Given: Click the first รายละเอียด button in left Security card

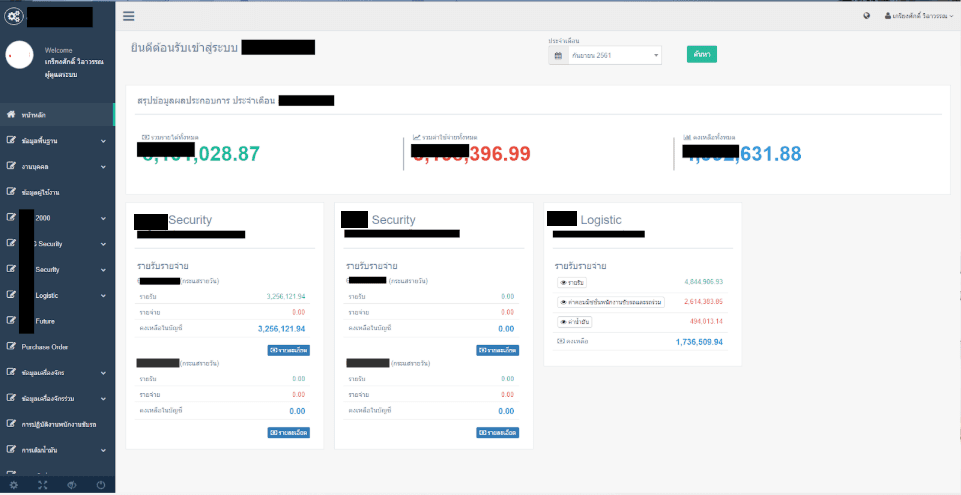Looking at the screenshot, I should click(x=287, y=350).
